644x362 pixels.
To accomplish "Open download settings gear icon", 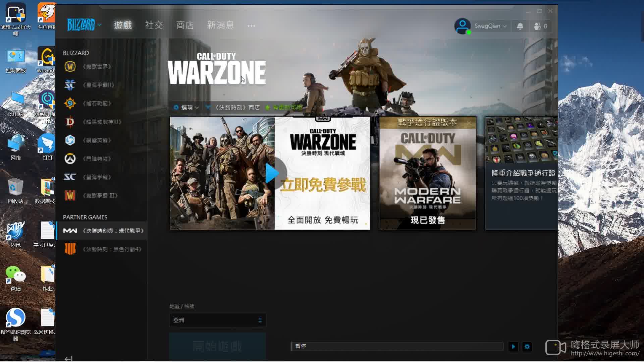I will 527,347.
